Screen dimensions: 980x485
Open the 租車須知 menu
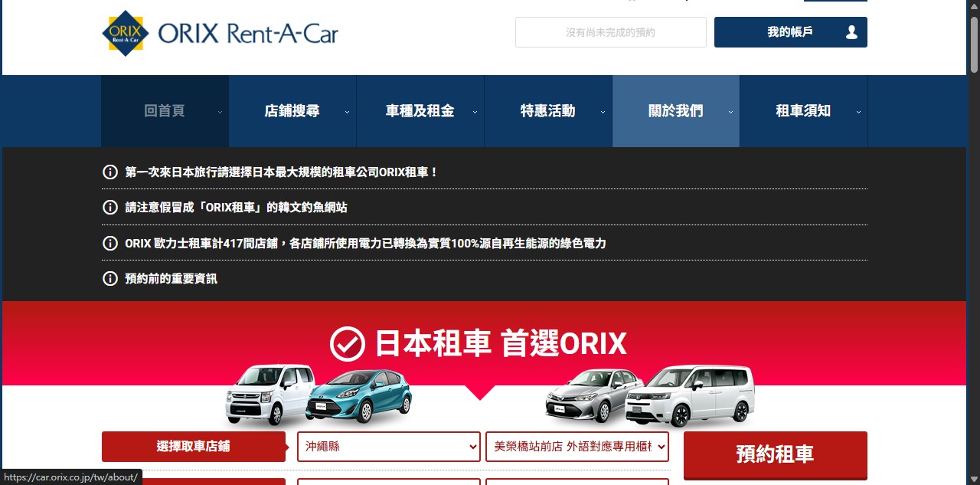pos(803,111)
